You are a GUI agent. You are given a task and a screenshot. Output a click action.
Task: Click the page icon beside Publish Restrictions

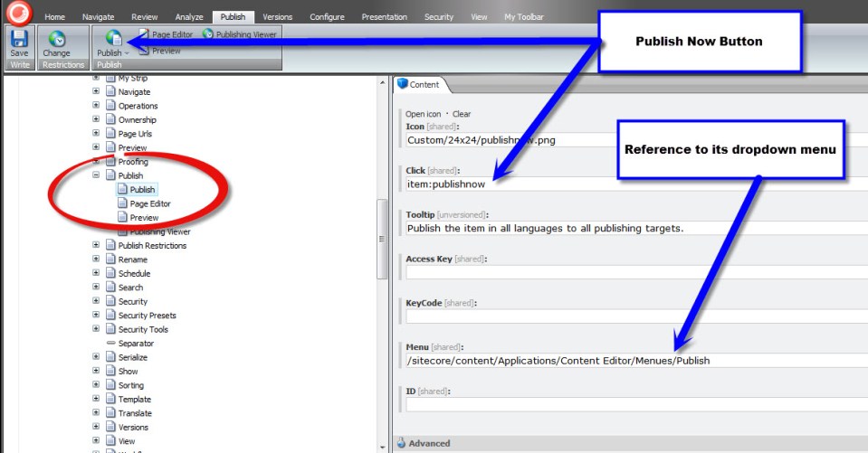coord(110,245)
